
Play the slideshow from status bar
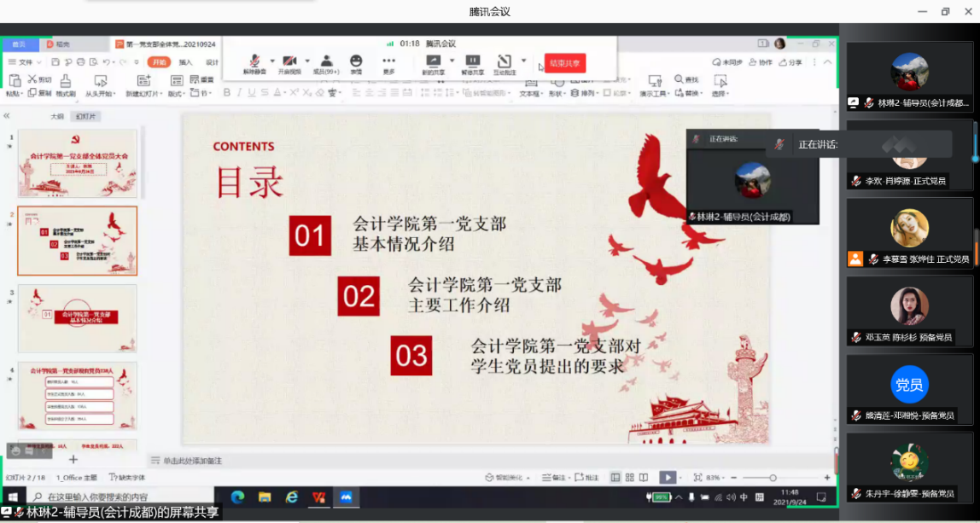tap(668, 478)
